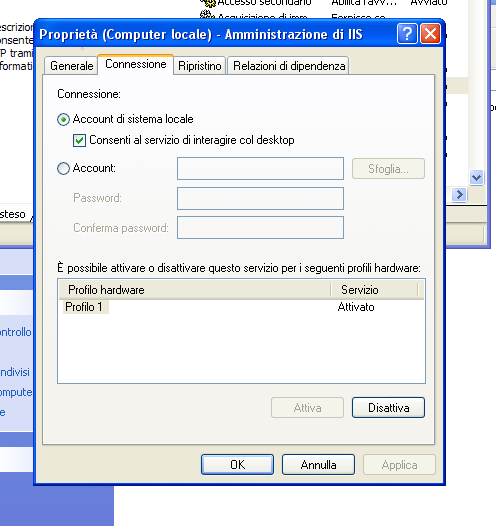The height and width of the screenshot is (526, 496).
Task: Select Account di sistema locale radio
Action: [63, 119]
